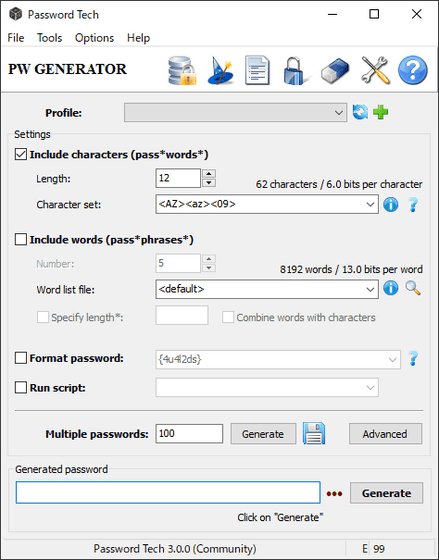Open the File menu
The height and width of the screenshot is (560, 439).
click(16, 38)
